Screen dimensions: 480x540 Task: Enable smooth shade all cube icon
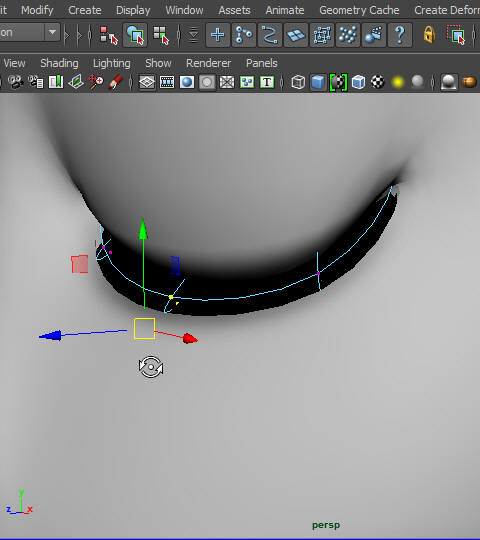(318, 82)
